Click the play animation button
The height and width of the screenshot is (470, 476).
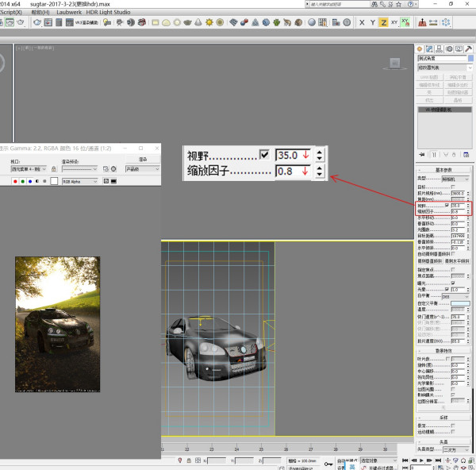pos(421,460)
